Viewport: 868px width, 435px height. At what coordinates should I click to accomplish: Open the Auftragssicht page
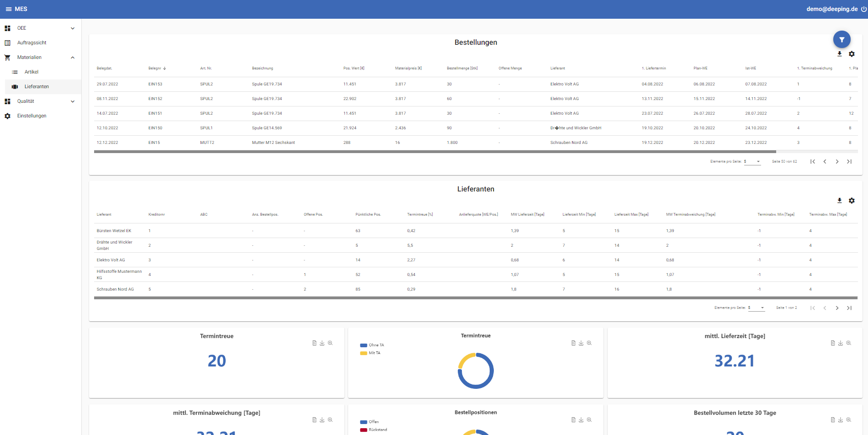(32, 42)
